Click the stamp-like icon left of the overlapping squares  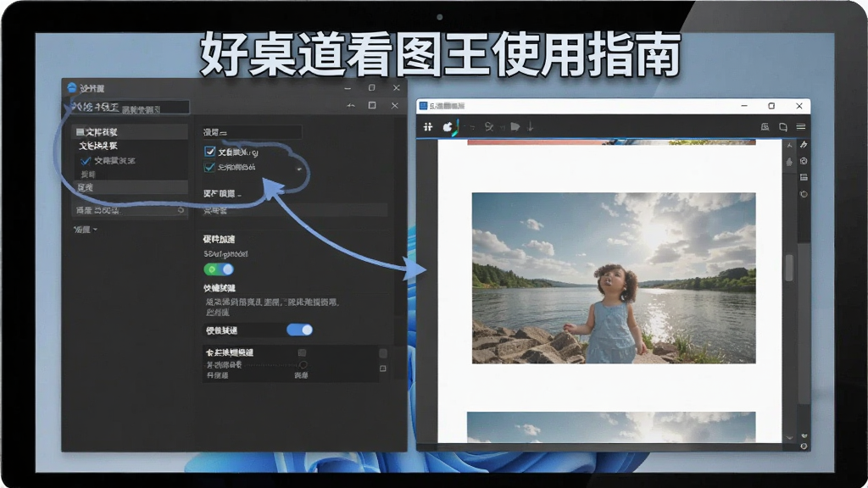click(x=765, y=127)
